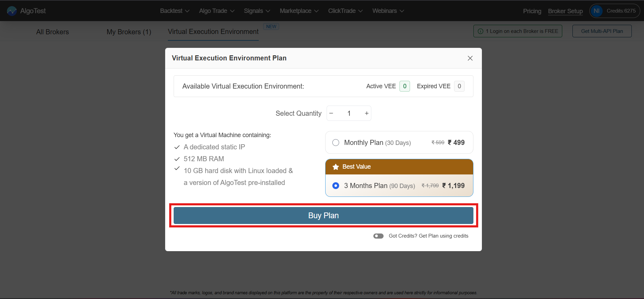The width and height of the screenshot is (644, 299).
Task: Click the Get Multi-API Plan button
Action: pos(602,31)
